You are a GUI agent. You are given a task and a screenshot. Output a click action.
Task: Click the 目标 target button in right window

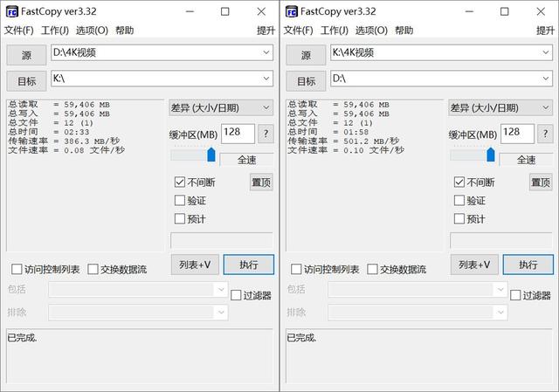[x=306, y=81]
